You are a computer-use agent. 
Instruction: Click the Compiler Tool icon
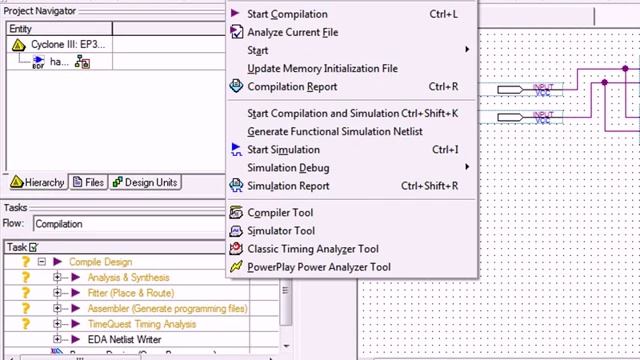tap(236, 212)
